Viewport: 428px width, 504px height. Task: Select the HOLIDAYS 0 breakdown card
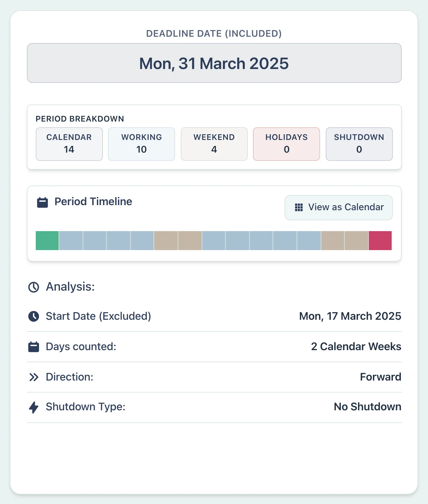tap(286, 144)
